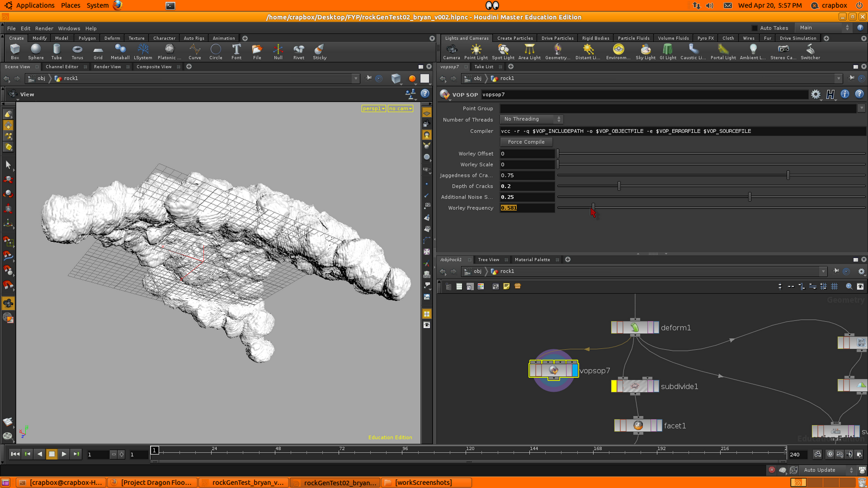This screenshot has height=488, width=868.
Task: Open the Deform shelf tab
Action: pos(112,38)
